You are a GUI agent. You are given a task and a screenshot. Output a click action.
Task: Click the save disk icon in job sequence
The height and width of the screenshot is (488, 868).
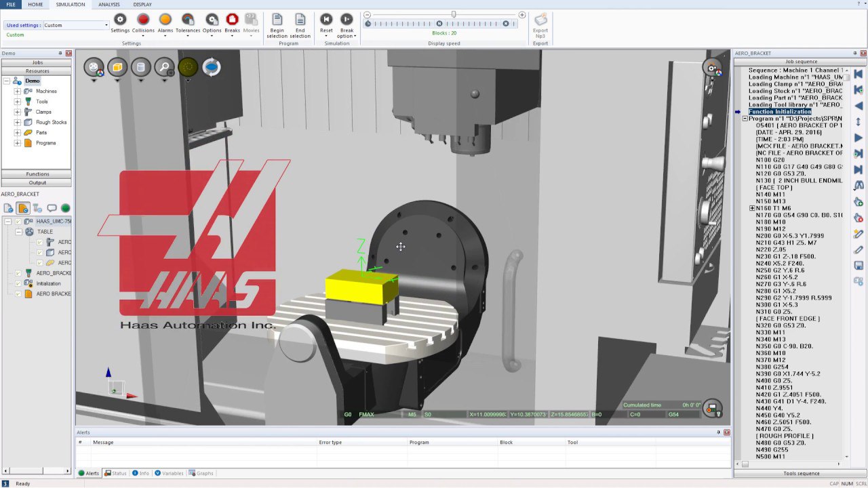859,265
